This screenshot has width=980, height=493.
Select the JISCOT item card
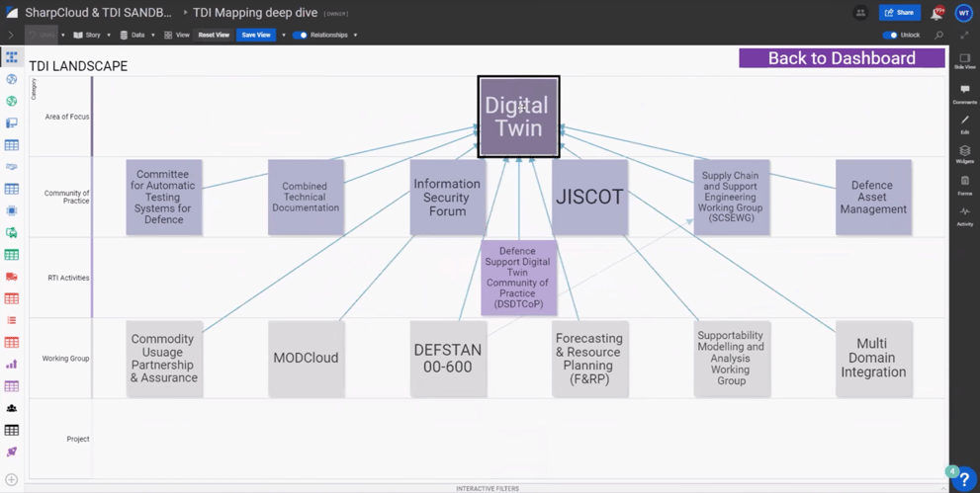(x=589, y=197)
